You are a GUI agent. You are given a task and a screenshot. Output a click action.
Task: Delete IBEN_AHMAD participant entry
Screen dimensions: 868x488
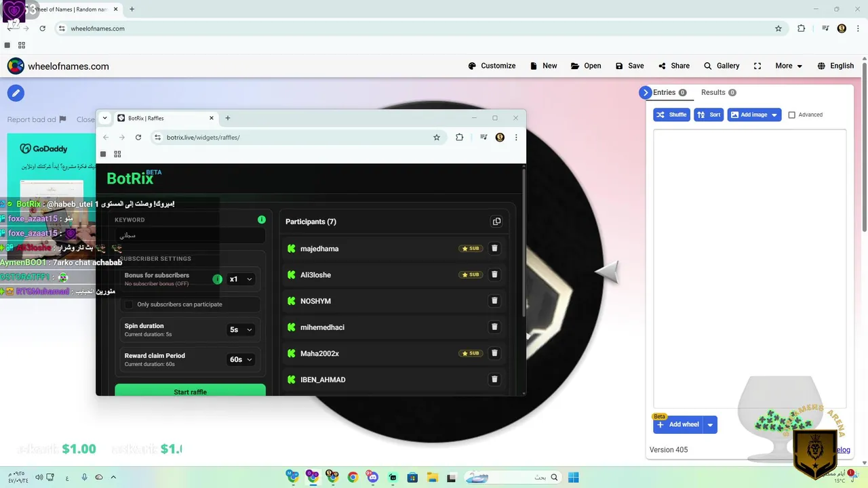494,380
